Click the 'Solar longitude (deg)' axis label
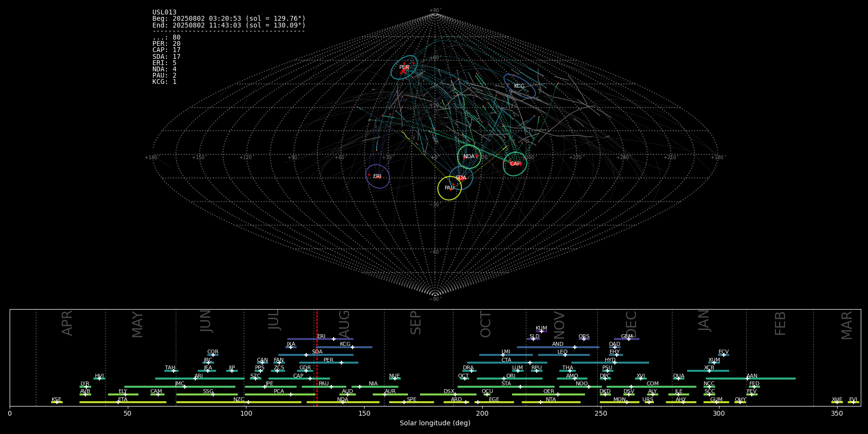Viewport: 868px width, 434px height. 435,423
